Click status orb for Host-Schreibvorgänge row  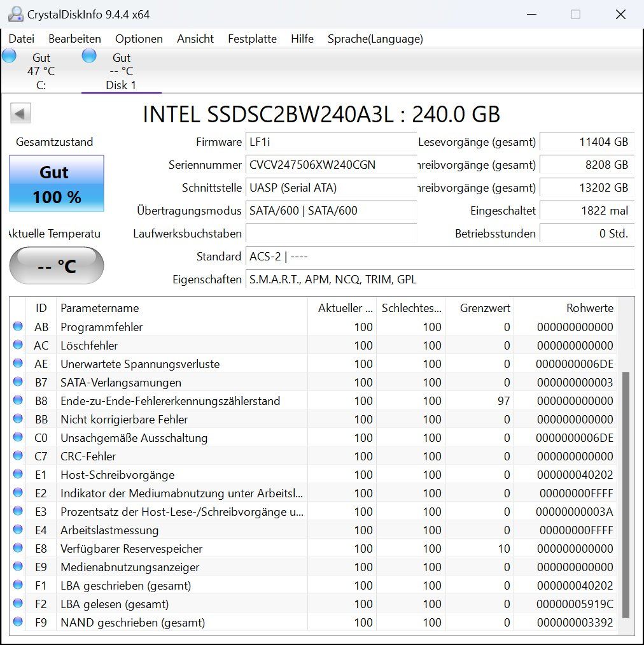(18, 474)
